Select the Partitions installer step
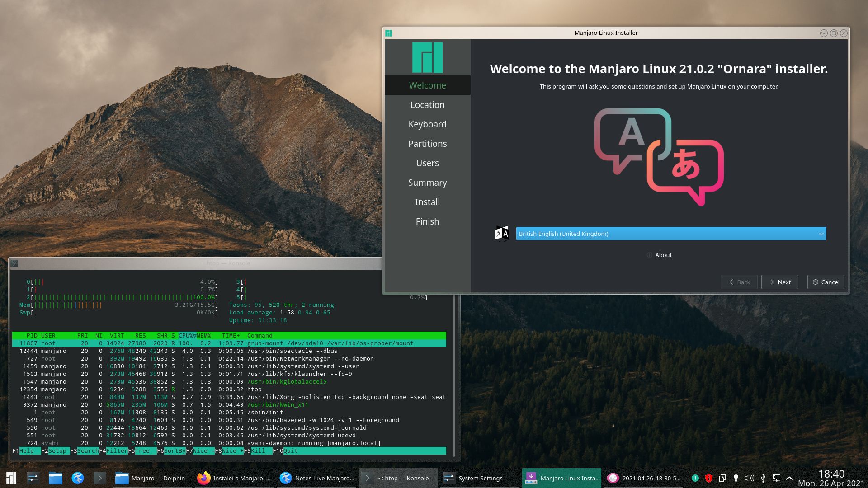Viewport: 868px width, 488px height. point(427,143)
